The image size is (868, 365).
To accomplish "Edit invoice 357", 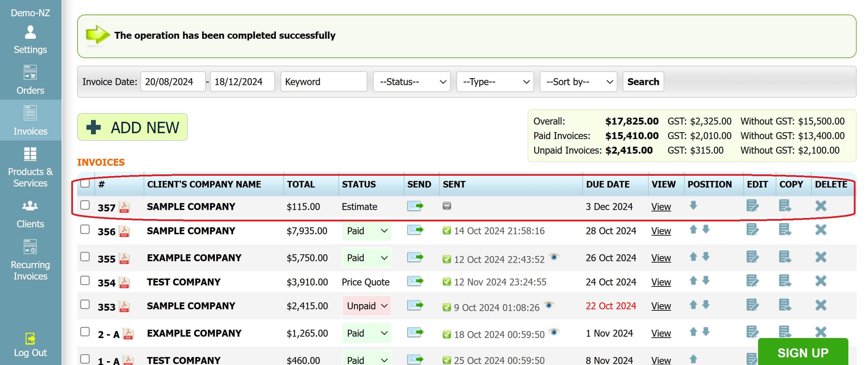I will click(x=752, y=206).
